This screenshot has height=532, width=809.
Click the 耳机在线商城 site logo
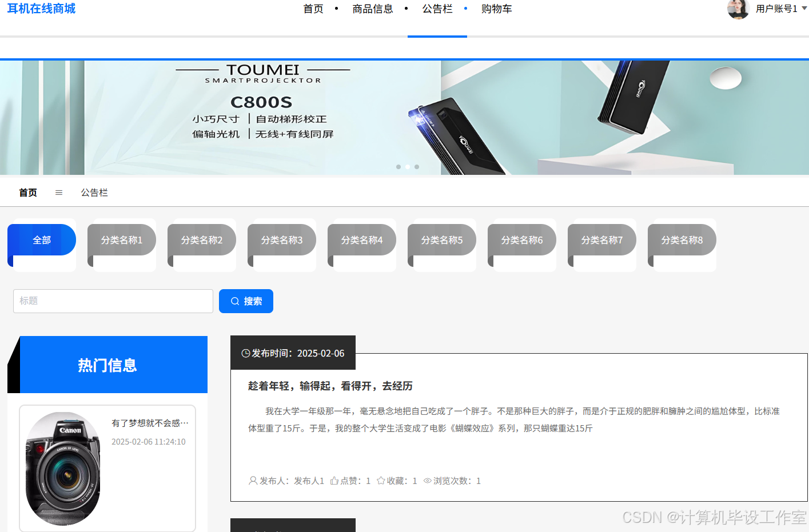click(x=41, y=9)
